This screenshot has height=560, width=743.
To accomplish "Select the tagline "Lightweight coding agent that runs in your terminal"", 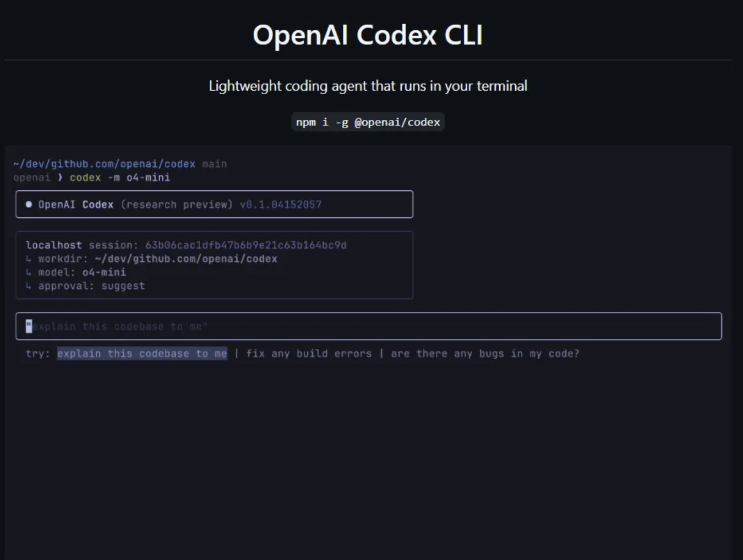I will (x=368, y=86).
